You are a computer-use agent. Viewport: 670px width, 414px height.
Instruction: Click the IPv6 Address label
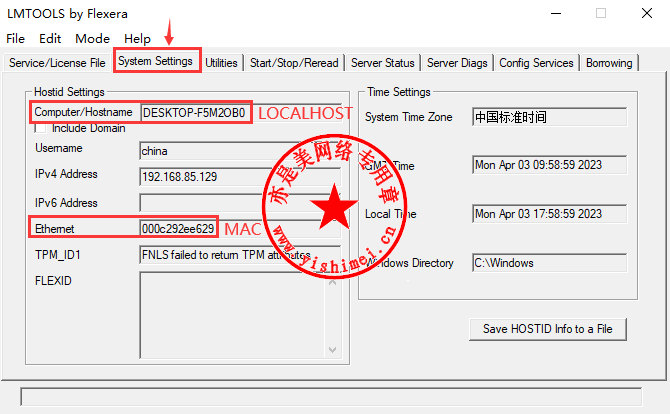[x=66, y=203]
